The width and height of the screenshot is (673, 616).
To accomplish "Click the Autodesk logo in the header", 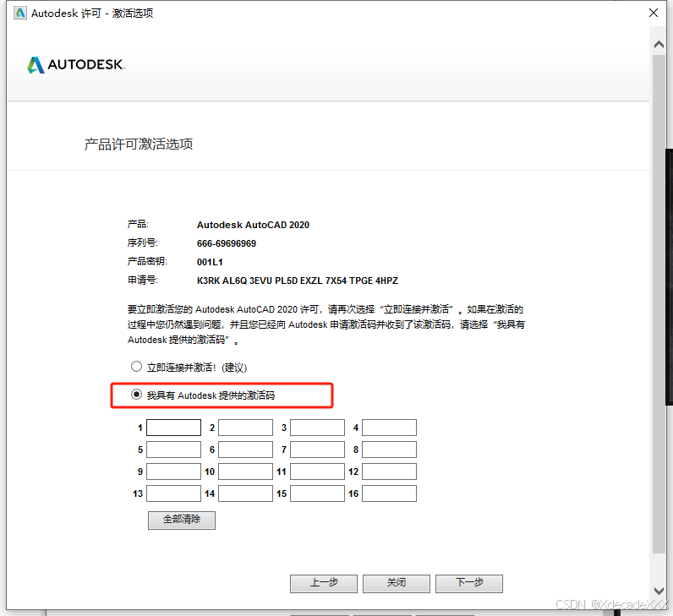I will pos(76,65).
